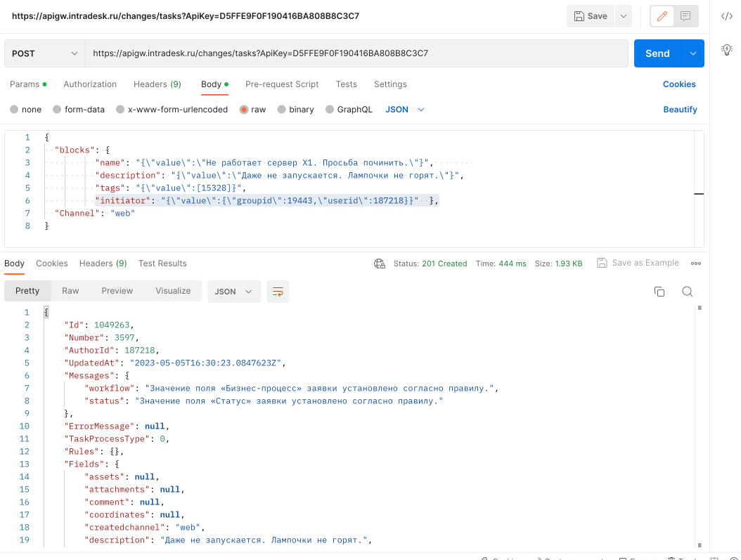
Task: Switch response view to Preview
Action: click(117, 291)
